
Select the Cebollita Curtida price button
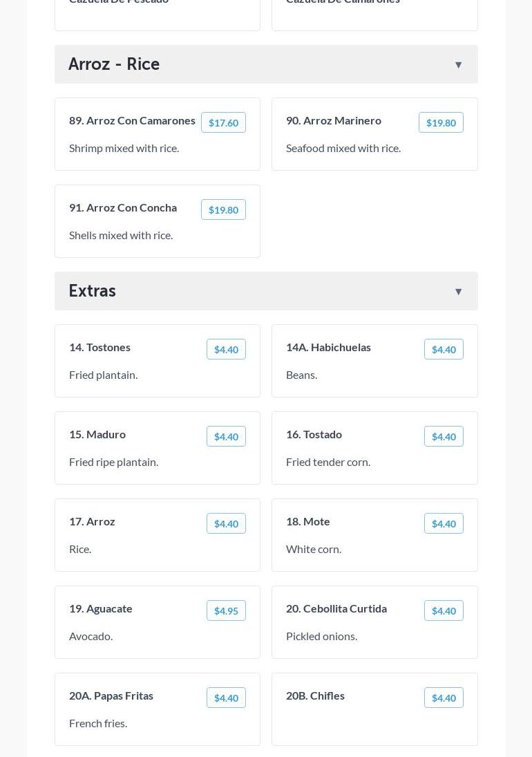click(444, 611)
